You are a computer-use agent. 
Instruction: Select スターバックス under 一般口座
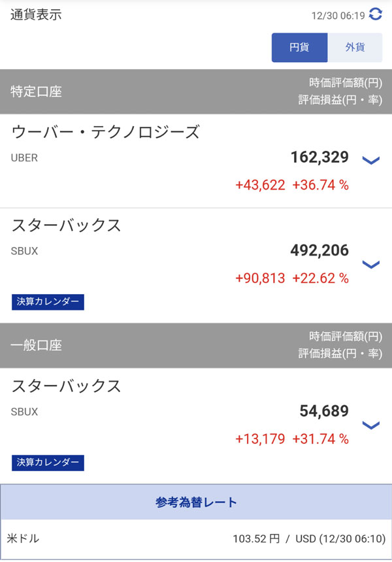coord(67,386)
